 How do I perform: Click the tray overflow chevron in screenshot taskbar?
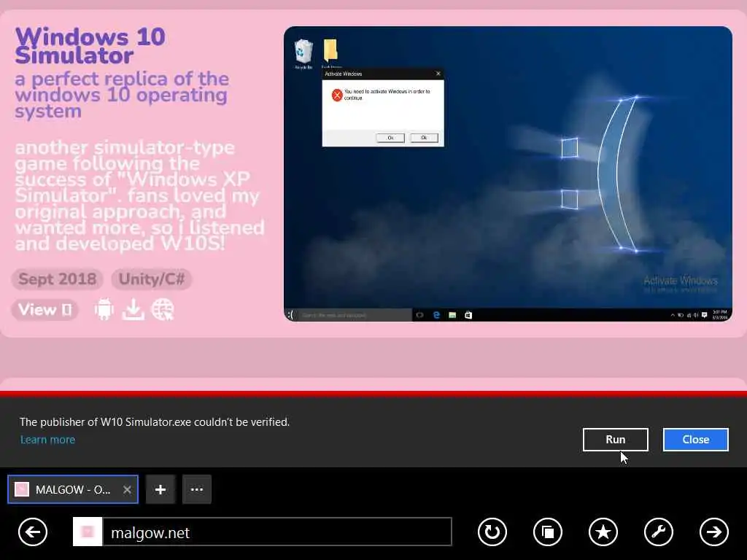(672, 315)
